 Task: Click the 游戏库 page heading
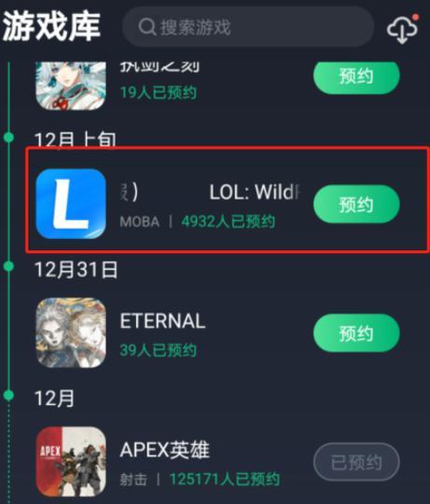(51, 26)
